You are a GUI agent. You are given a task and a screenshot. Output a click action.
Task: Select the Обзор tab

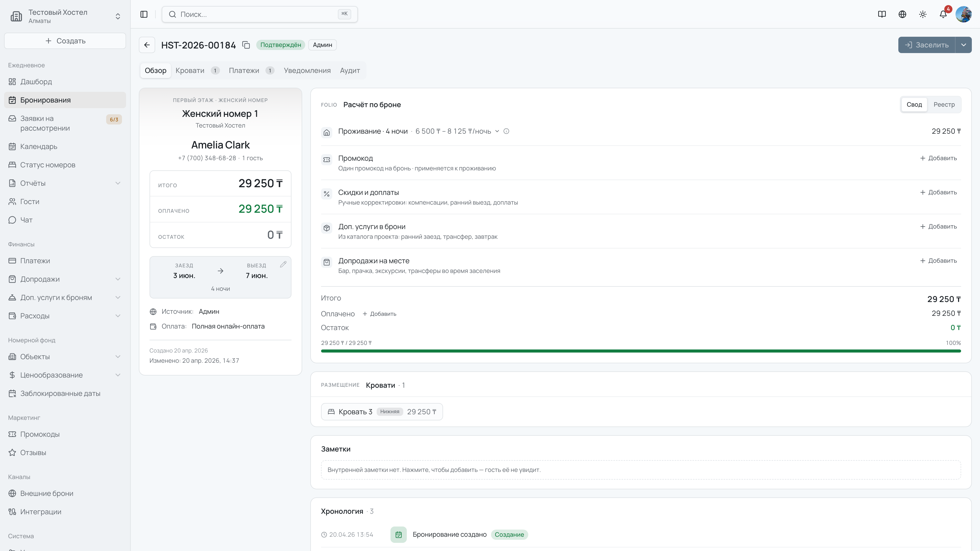click(x=155, y=71)
